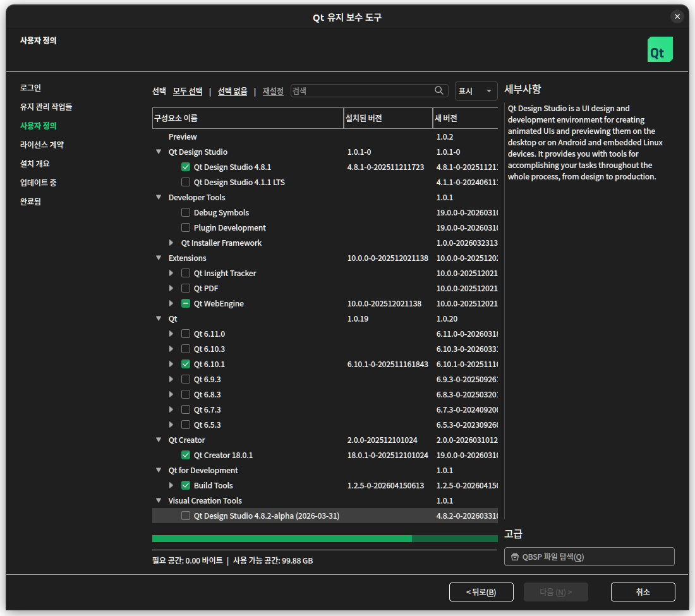695x616 pixels.
Task: Click the green disk space progress bar
Action: click(x=325, y=538)
